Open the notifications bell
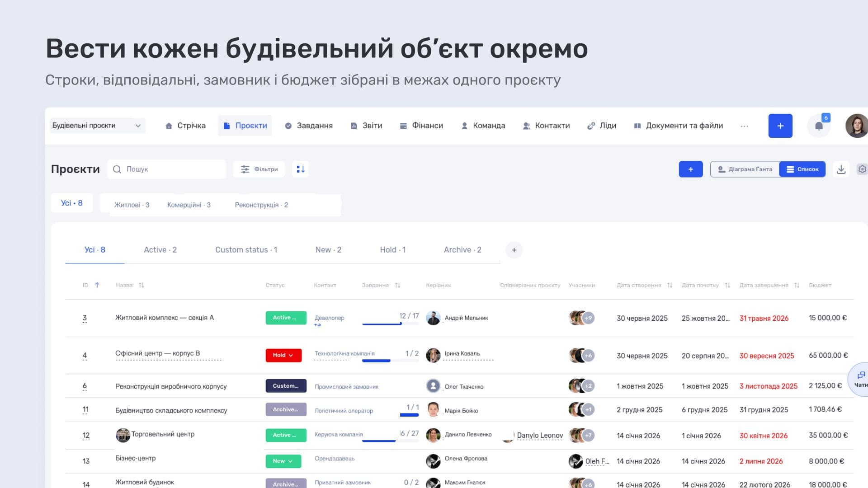Screen dimensions: 868x488 pyautogui.click(x=819, y=126)
